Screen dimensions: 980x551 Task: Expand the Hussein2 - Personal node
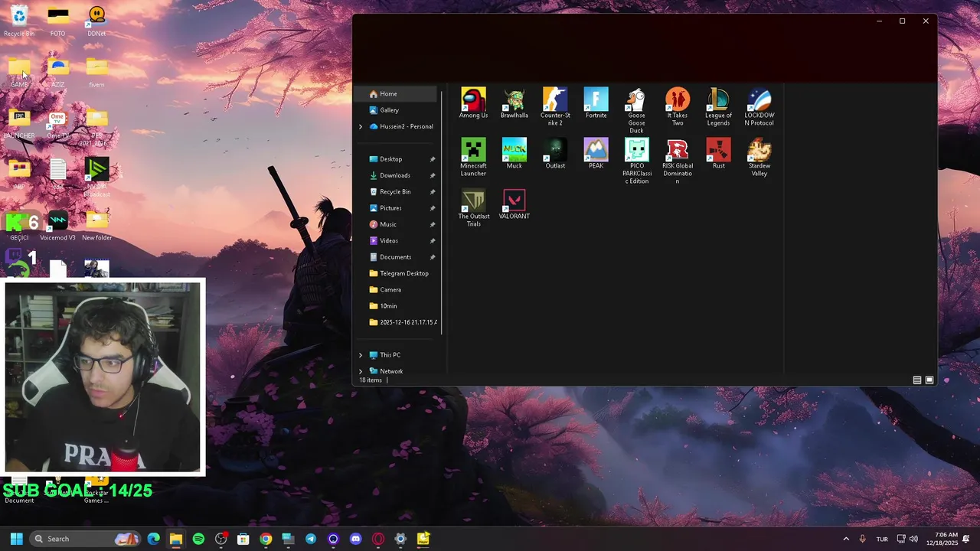(x=361, y=126)
